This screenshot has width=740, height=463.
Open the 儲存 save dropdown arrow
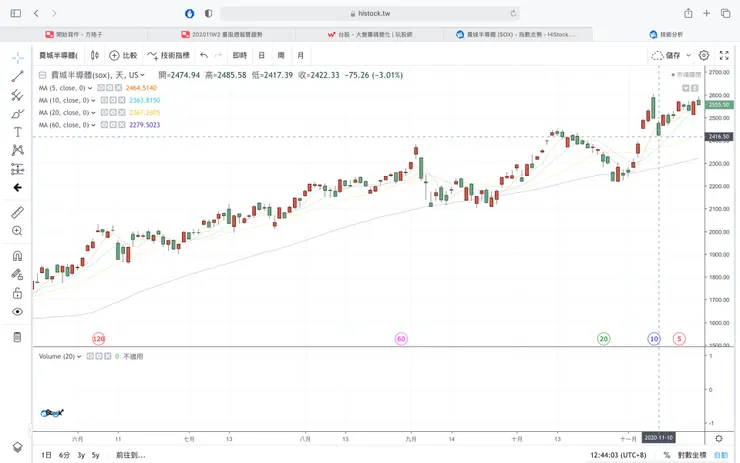(x=688, y=56)
